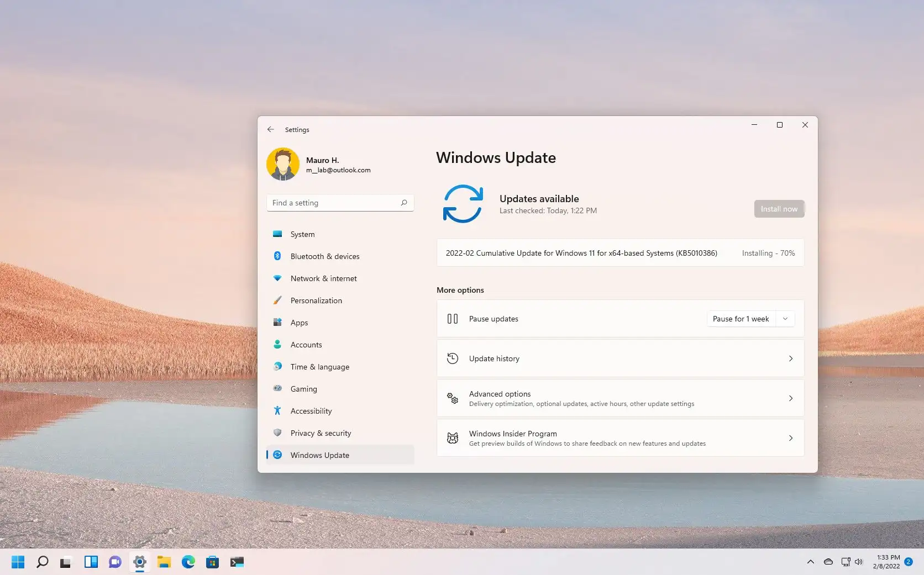The height and width of the screenshot is (575, 924).
Task: Select Gaming in the sidebar
Action: (x=340, y=389)
